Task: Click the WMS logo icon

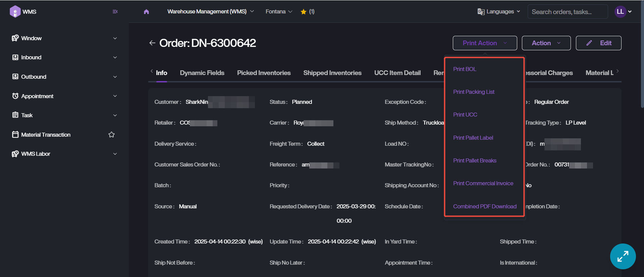Action: click(15, 11)
